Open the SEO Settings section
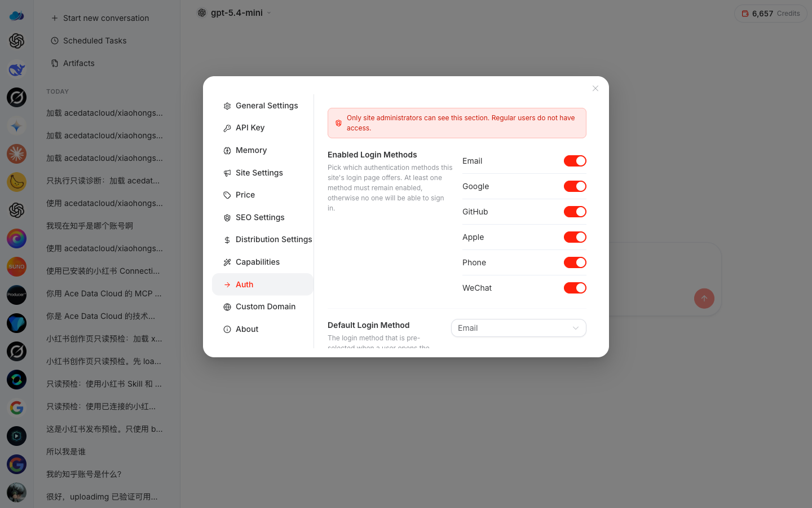The image size is (812, 508). 263,217
